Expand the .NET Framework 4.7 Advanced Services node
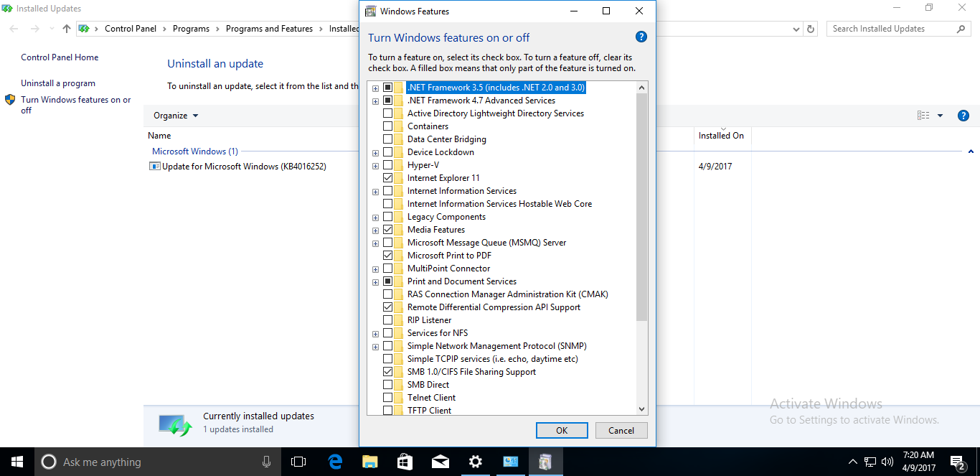Viewport: 980px width, 476px height. pos(375,101)
